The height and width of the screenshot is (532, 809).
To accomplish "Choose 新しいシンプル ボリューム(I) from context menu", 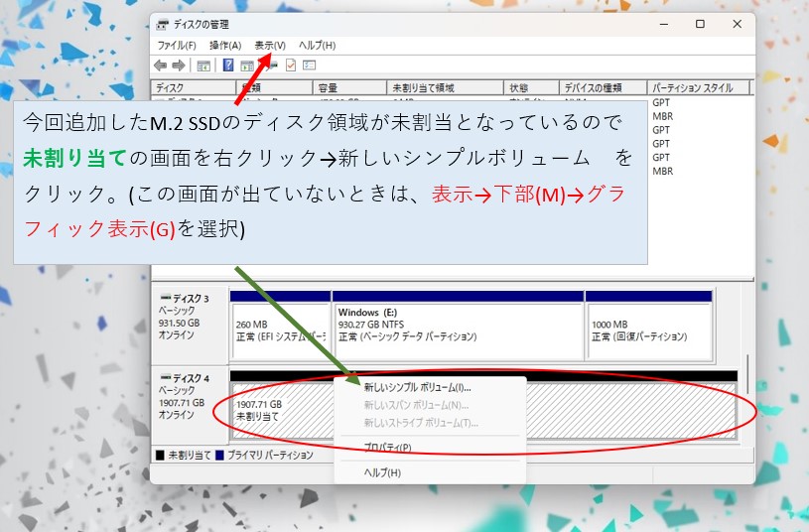I will tap(417, 388).
